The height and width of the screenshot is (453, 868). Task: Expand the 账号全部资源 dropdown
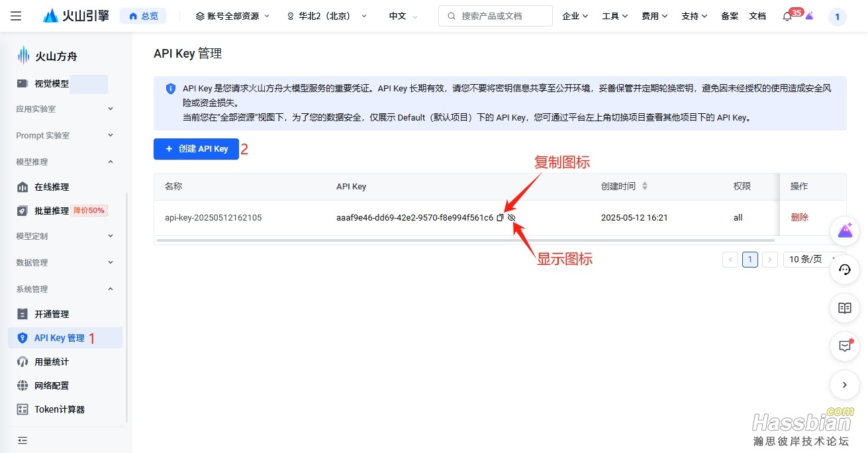point(233,16)
